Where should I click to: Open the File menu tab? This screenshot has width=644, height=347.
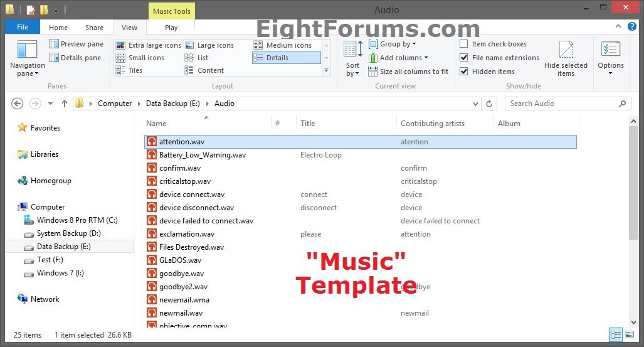pyautogui.click(x=23, y=28)
